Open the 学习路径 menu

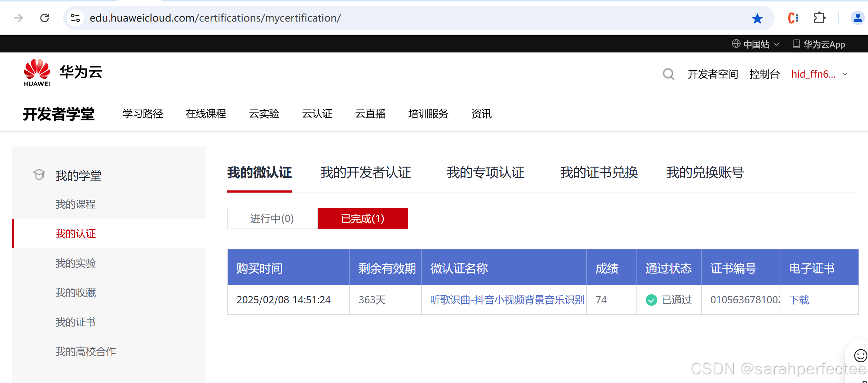[143, 114]
